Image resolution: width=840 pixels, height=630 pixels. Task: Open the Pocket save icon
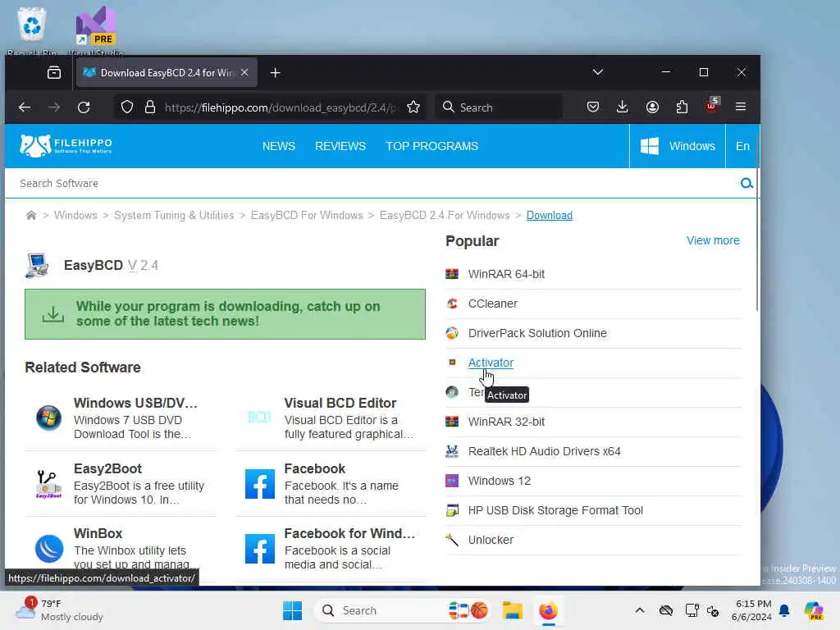coord(592,107)
